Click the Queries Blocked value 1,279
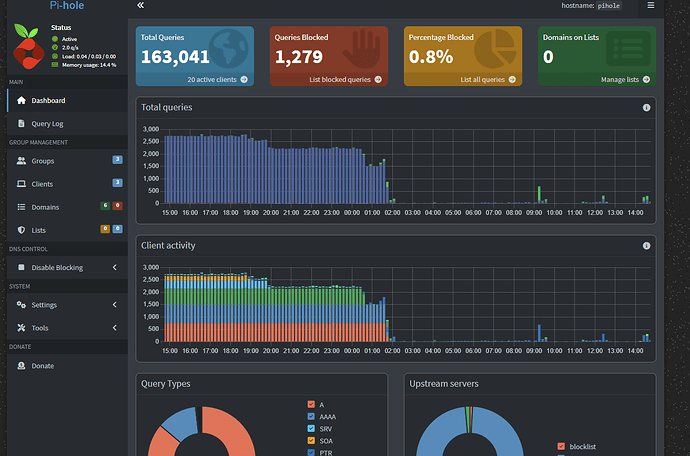Viewport: 690px width, 456px height. coord(299,56)
